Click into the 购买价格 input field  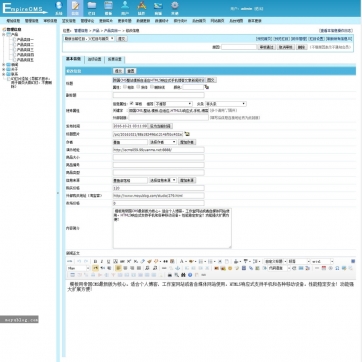(158, 188)
